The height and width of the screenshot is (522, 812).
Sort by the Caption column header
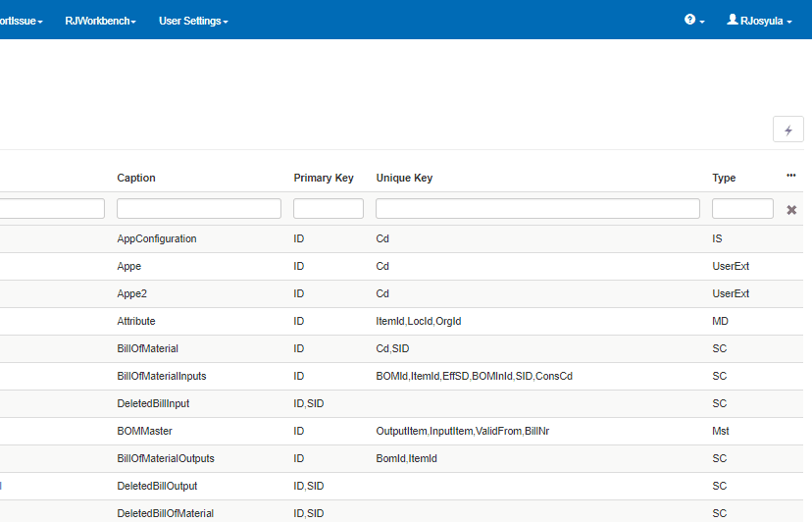tap(136, 178)
